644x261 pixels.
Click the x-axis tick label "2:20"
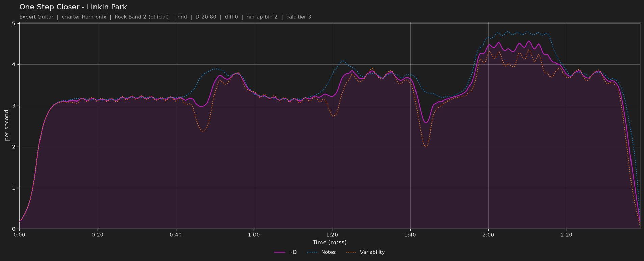pos(567,235)
